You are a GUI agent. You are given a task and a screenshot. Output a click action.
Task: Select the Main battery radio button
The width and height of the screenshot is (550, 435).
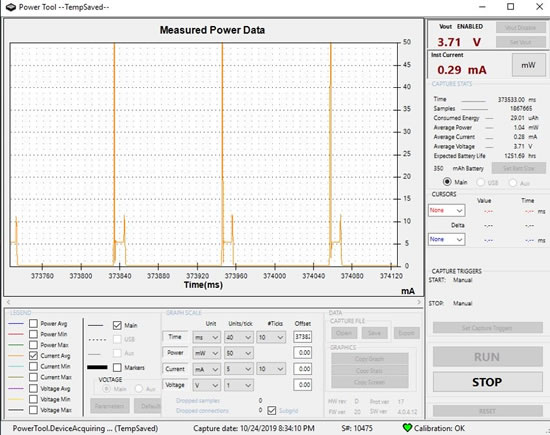click(x=447, y=182)
